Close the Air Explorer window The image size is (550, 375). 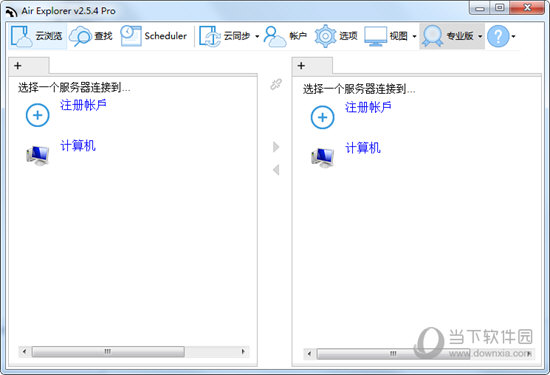pos(527,8)
